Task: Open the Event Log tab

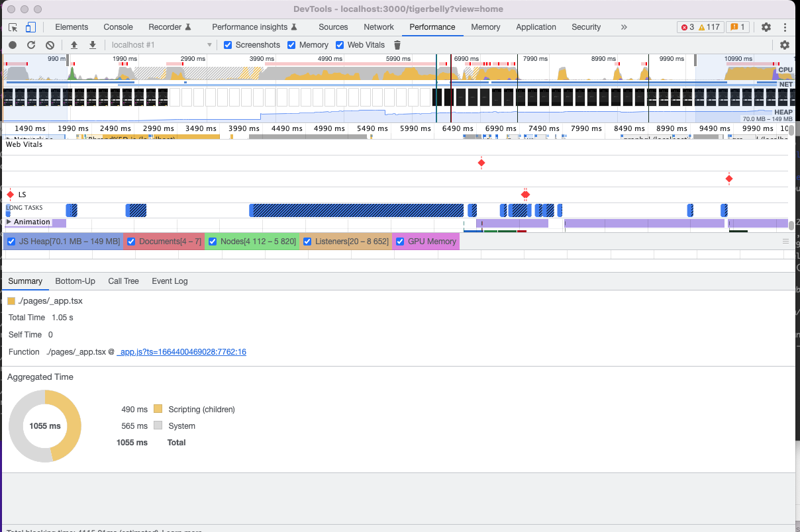Action: (x=170, y=281)
